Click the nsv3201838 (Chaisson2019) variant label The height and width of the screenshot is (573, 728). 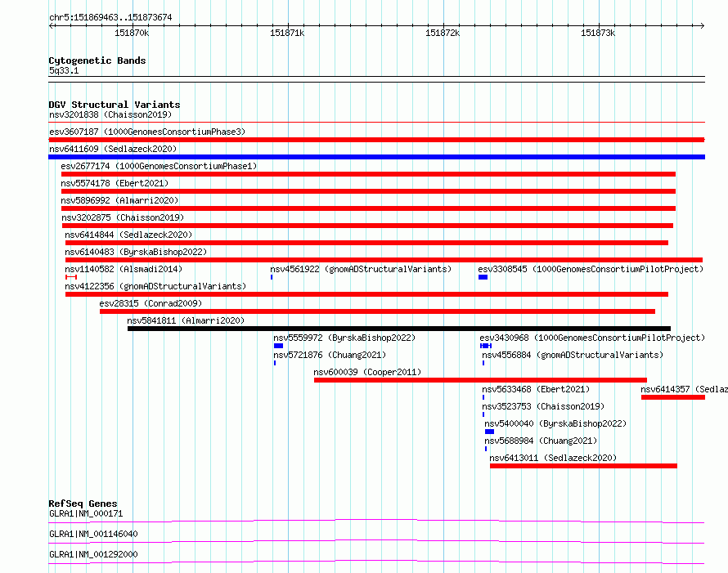click(x=110, y=114)
